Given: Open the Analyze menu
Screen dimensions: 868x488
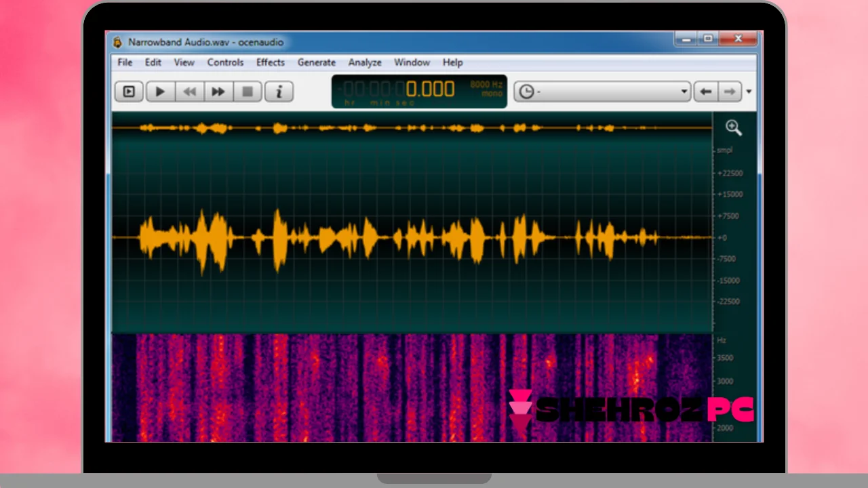Looking at the screenshot, I should point(365,62).
